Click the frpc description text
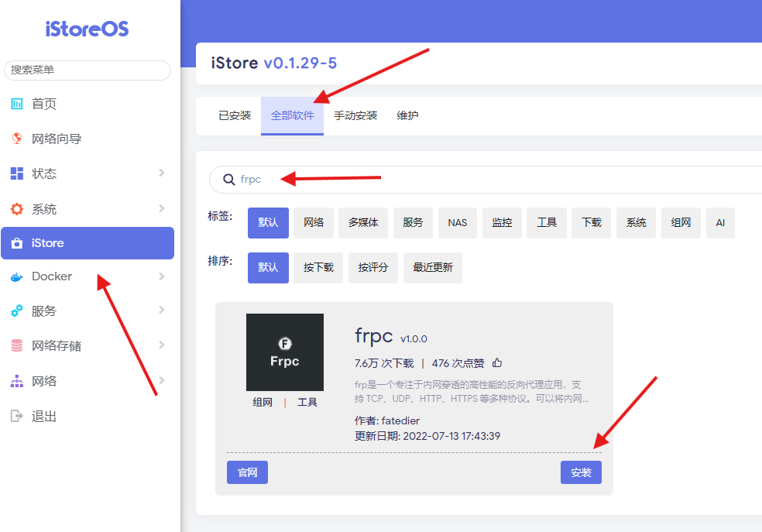This screenshot has height=532, width=762. (472, 392)
